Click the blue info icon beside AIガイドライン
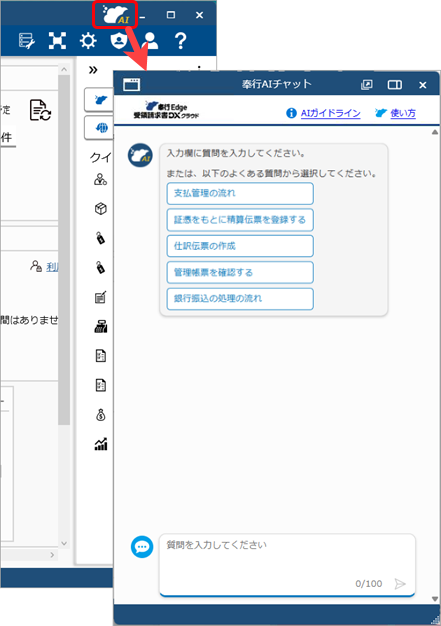The image size is (441, 626). point(291,113)
